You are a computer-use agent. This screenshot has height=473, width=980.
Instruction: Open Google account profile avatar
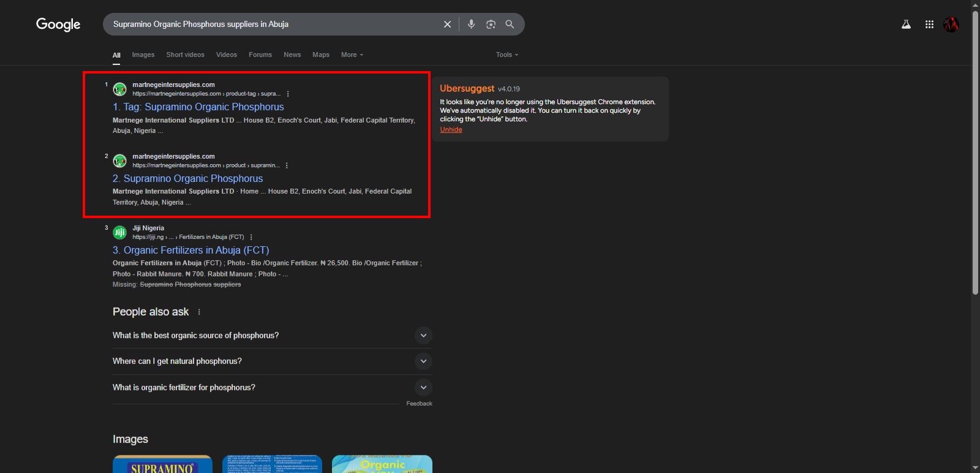(951, 25)
